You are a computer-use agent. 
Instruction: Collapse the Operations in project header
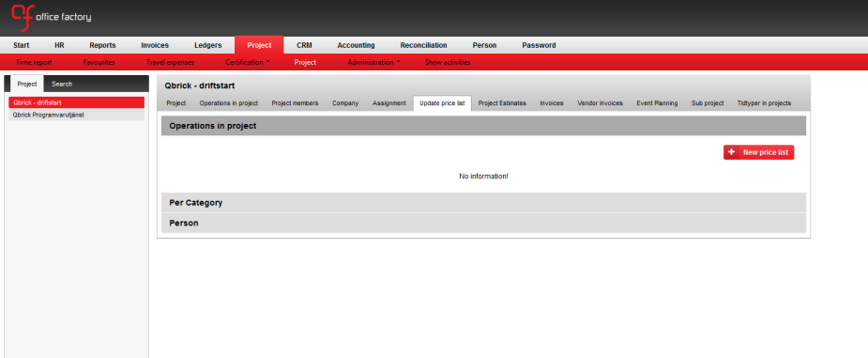pyautogui.click(x=483, y=126)
